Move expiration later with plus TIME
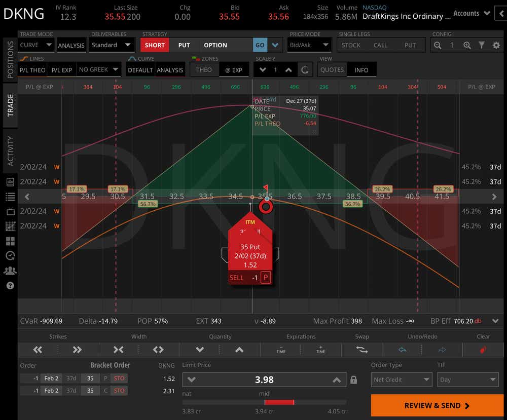The width and height of the screenshot is (507, 420). click(x=320, y=350)
